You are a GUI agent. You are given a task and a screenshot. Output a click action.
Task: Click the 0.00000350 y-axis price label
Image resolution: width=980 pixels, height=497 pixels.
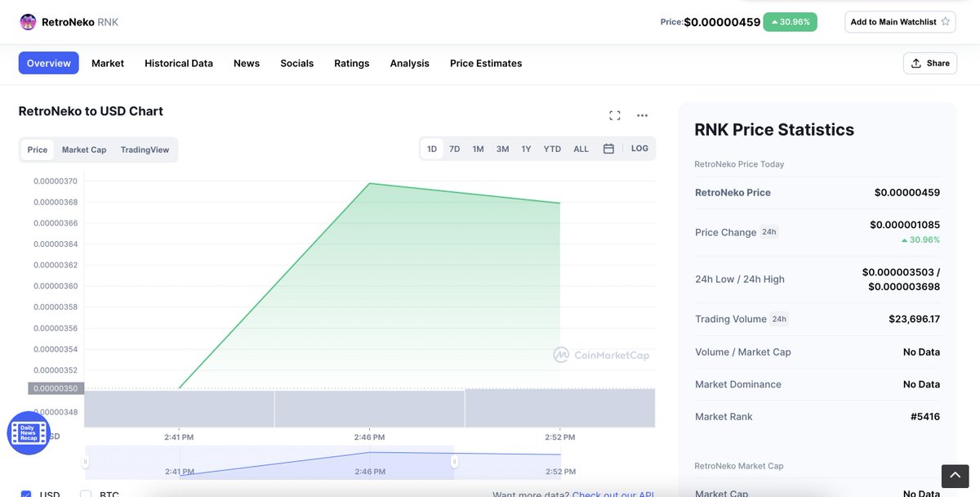pos(56,388)
